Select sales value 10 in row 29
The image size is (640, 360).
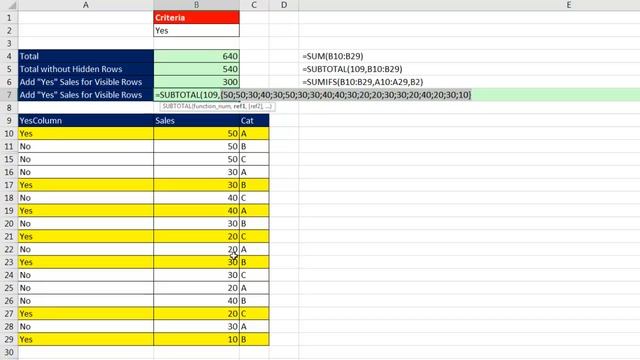[196, 339]
